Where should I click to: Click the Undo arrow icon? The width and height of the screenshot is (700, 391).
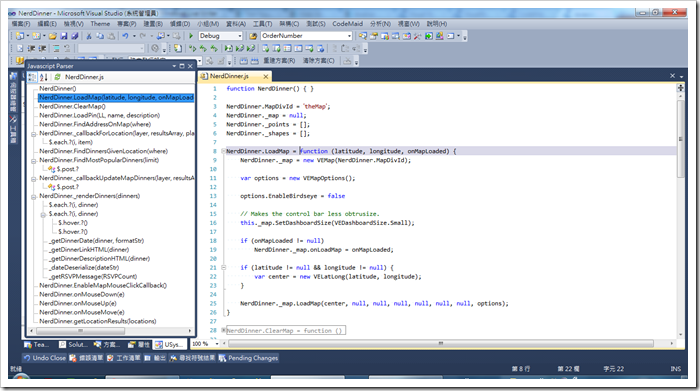(125, 36)
